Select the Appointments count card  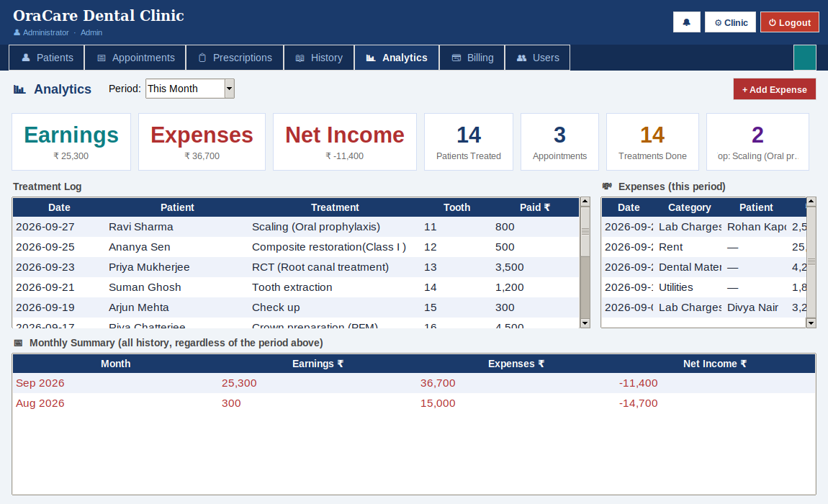[559, 142]
